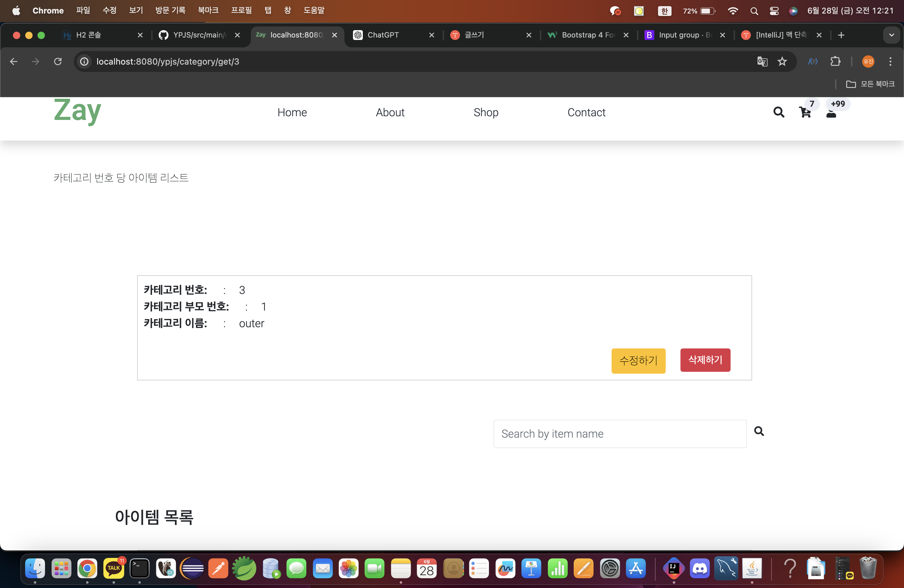This screenshot has height=588, width=904.
Task: Click the address bar URL
Action: tap(168, 62)
